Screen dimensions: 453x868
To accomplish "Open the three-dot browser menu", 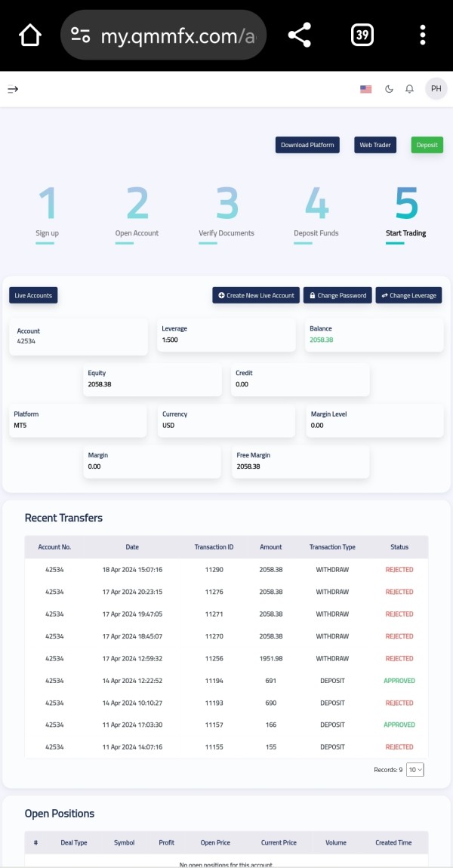I will click(423, 35).
